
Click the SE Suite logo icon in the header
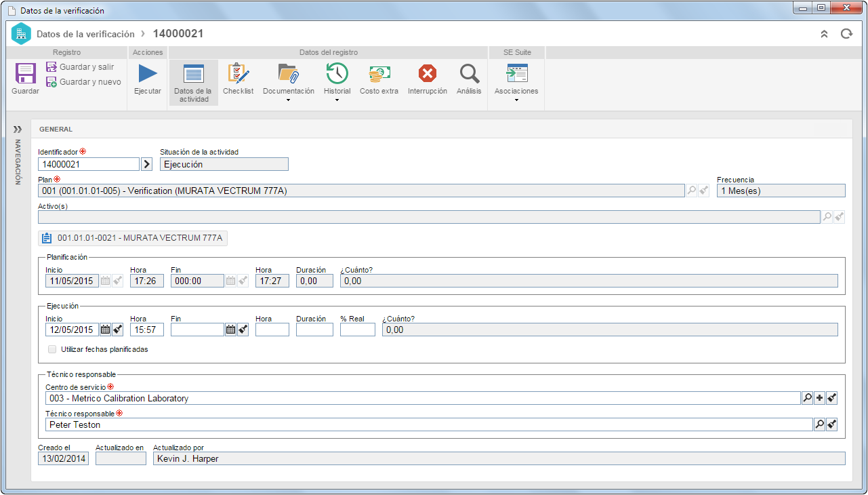tap(21, 33)
